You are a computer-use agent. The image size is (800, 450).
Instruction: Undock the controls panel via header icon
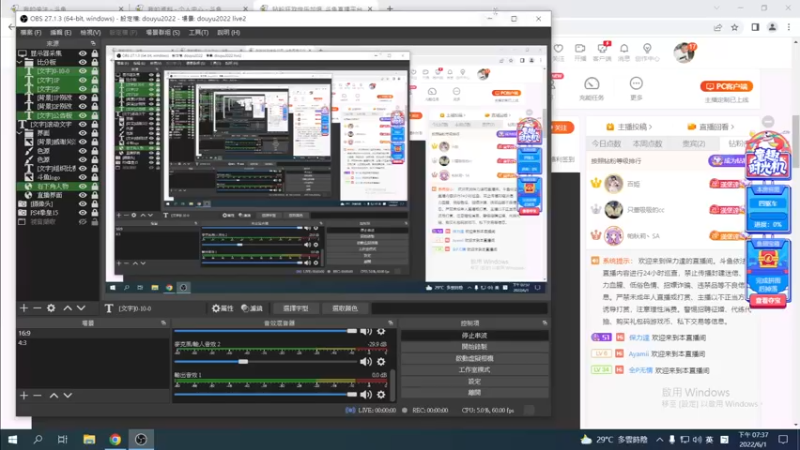point(544,323)
